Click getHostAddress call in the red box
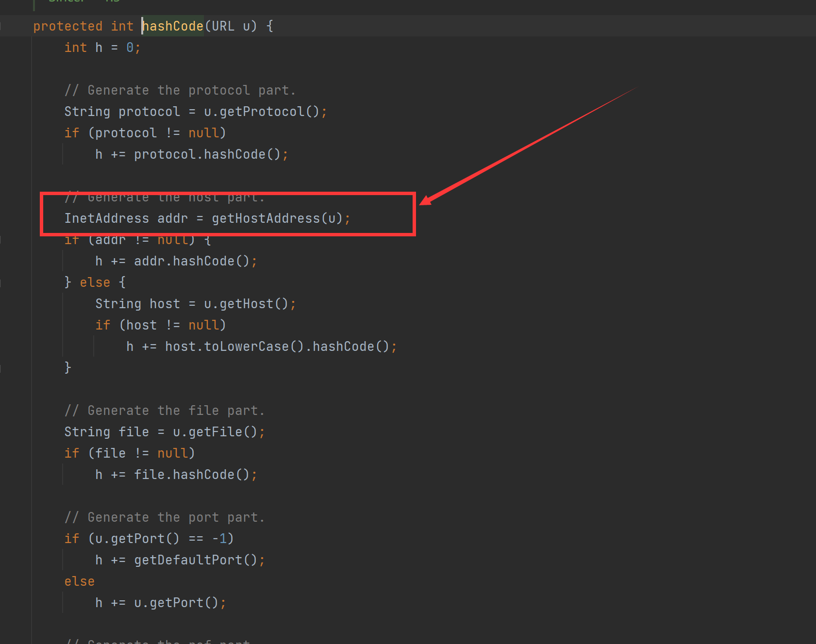This screenshot has width=816, height=644. pyautogui.click(x=266, y=218)
